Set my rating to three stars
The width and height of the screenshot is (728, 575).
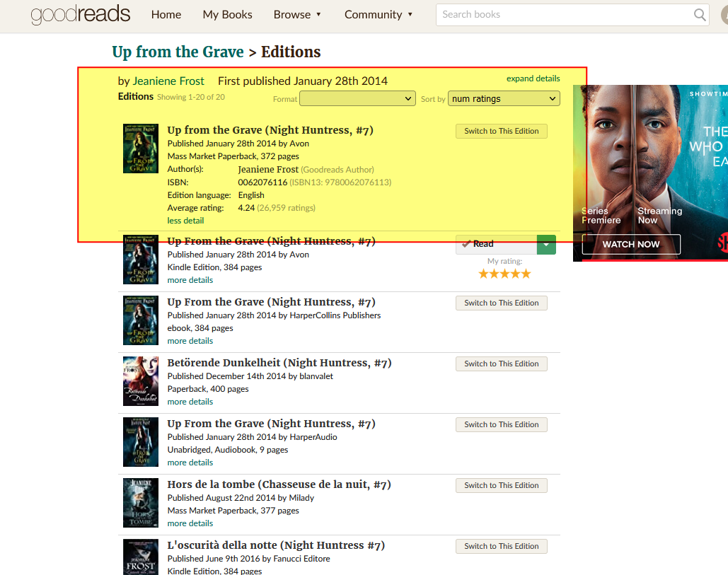(x=504, y=274)
